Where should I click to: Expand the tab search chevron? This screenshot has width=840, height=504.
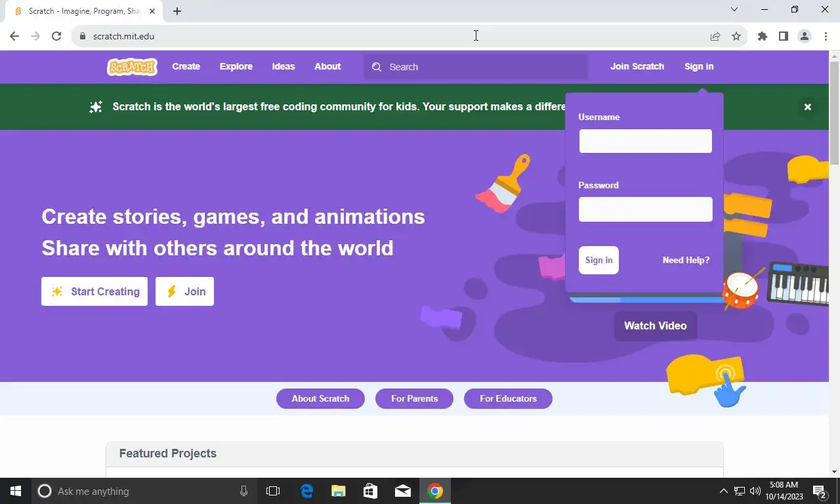[x=734, y=9]
